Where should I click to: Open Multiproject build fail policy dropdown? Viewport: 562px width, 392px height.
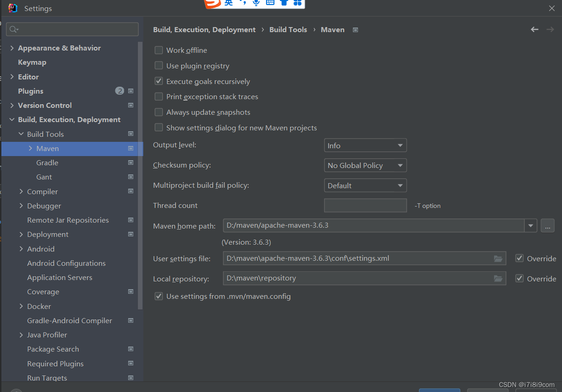pyautogui.click(x=365, y=185)
